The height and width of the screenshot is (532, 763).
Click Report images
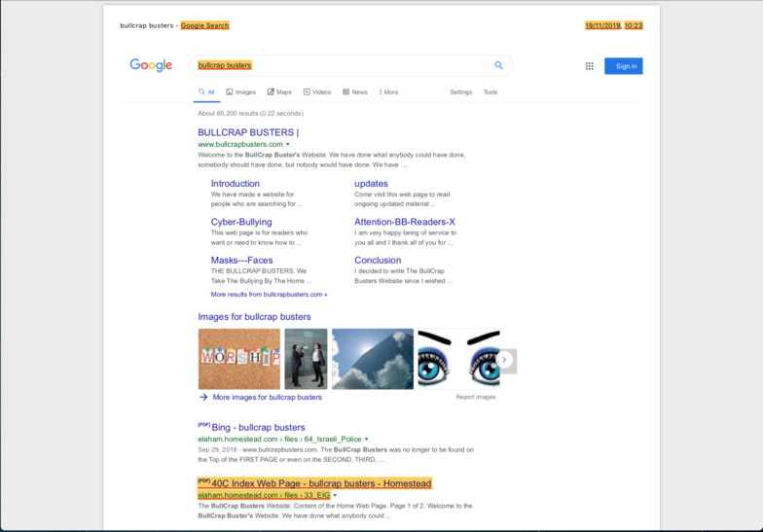pos(475,397)
